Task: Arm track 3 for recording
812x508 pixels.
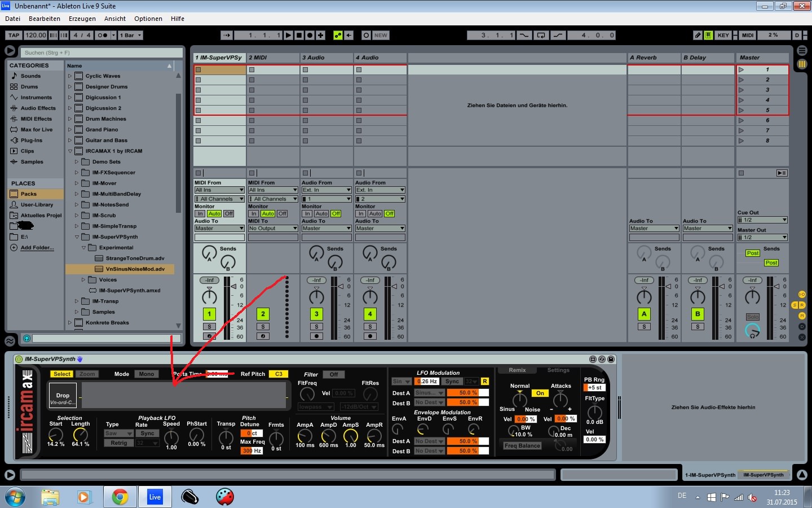Action: pyautogui.click(x=316, y=336)
